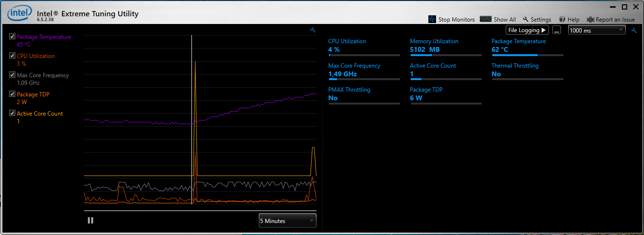Click Show All label
Screen dimensions: 644x235
pyautogui.click(x=505, y=20)
